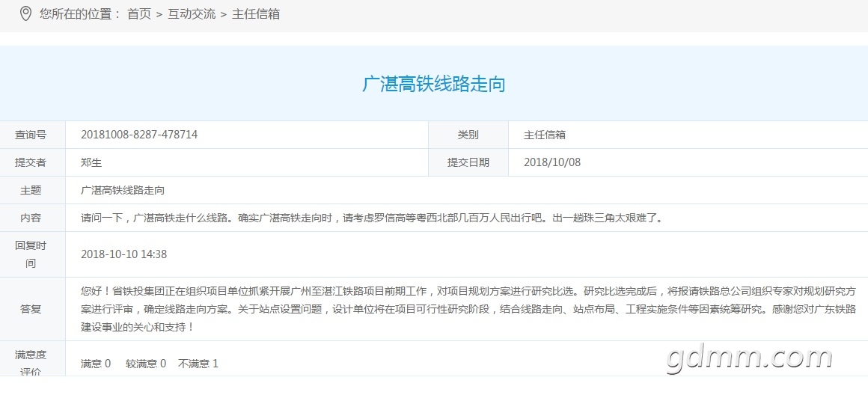Viewport: 868px width, 404px height.
Task: Click the 回复时间 label cell
Action: (33, 254)
